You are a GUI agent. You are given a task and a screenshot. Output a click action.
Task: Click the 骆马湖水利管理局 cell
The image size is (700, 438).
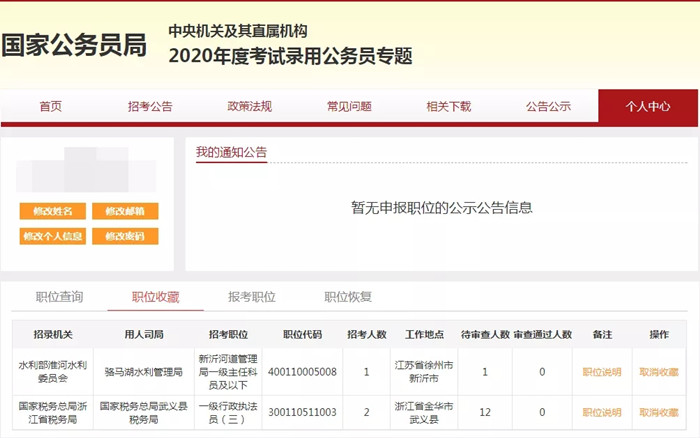point(143,372)
